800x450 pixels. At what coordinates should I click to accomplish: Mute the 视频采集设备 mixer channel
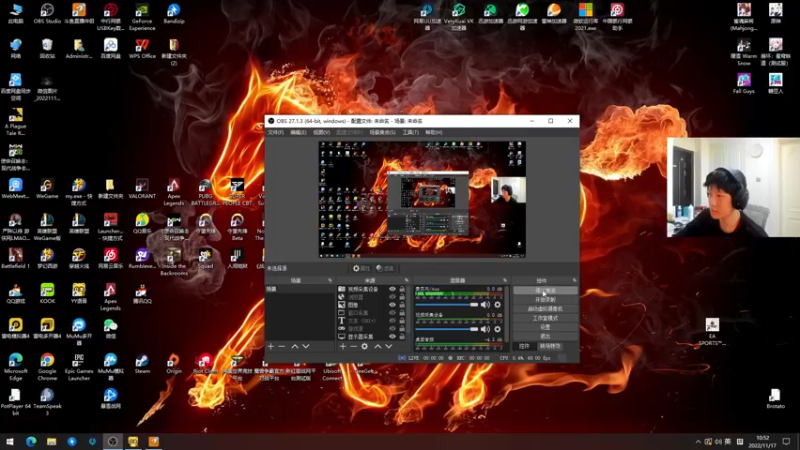[485, 329]
